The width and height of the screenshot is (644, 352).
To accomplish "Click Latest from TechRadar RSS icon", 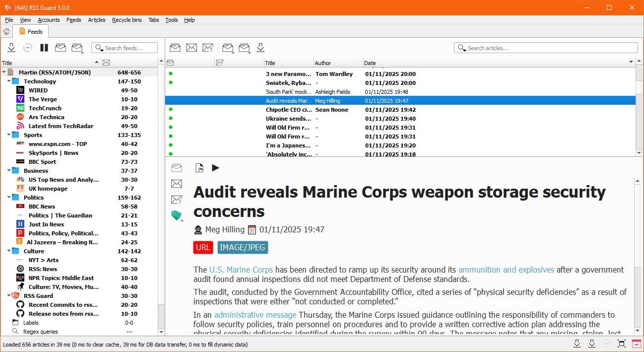I will click(20, 126).
